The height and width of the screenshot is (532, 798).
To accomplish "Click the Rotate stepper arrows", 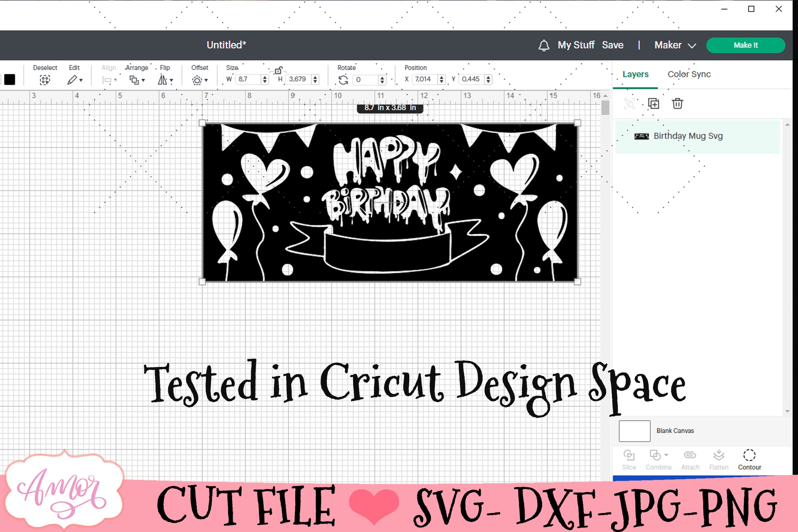I will click(382, 80).
